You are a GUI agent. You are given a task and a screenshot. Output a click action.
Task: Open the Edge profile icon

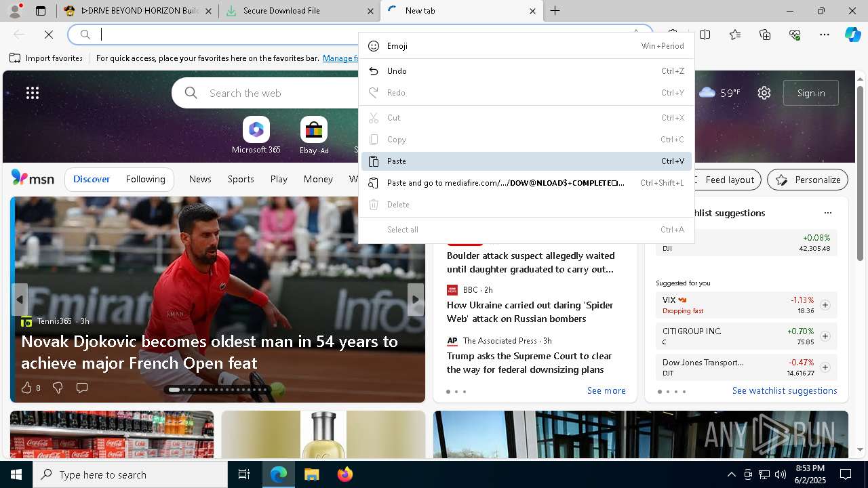click(x=15, y=11)
